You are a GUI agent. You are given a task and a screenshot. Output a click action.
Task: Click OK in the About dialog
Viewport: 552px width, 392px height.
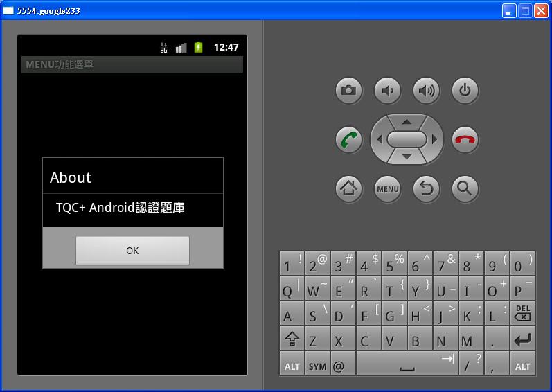(132, 251)
